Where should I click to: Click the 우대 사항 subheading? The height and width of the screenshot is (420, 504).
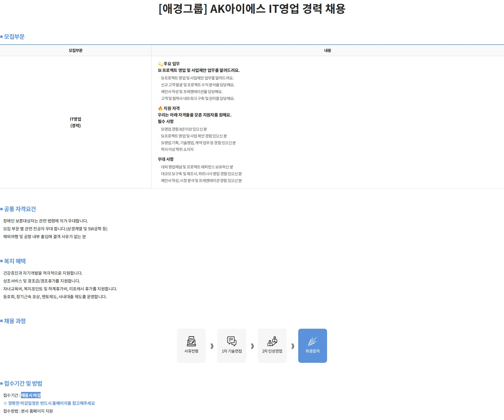[x=166, y=159]
